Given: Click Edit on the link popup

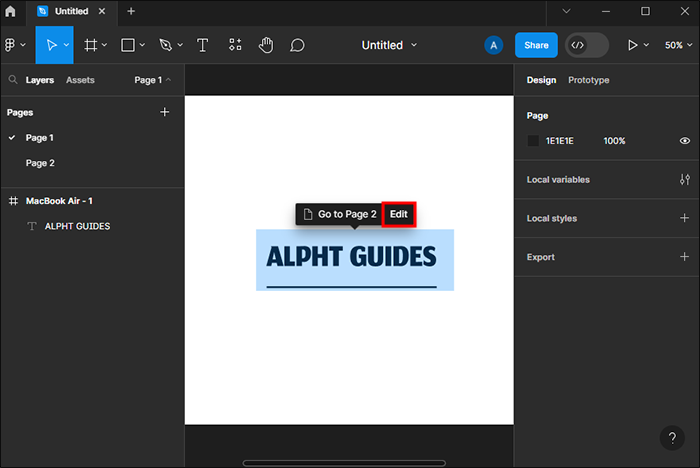Looking at the screenshot, I should (399, 214).
